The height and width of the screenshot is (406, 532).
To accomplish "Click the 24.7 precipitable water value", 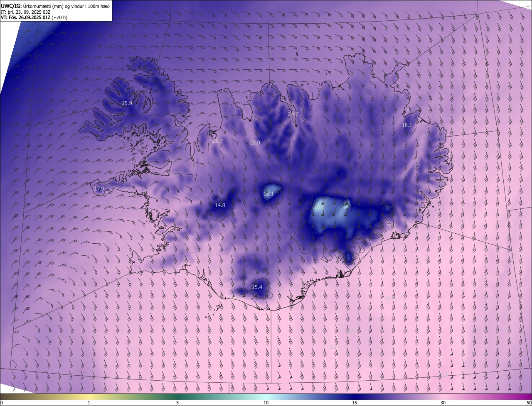I will click(x=293, y=114).
